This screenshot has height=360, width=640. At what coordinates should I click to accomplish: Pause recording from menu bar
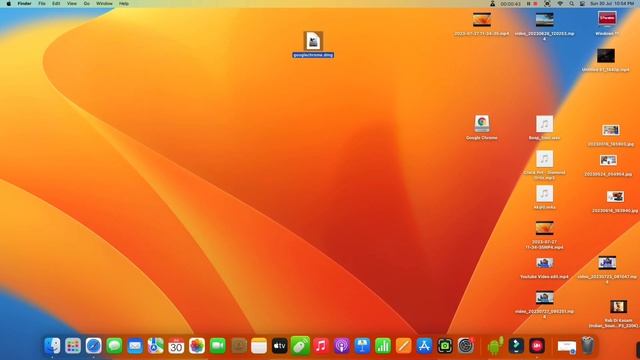click(x=528, y=4)
